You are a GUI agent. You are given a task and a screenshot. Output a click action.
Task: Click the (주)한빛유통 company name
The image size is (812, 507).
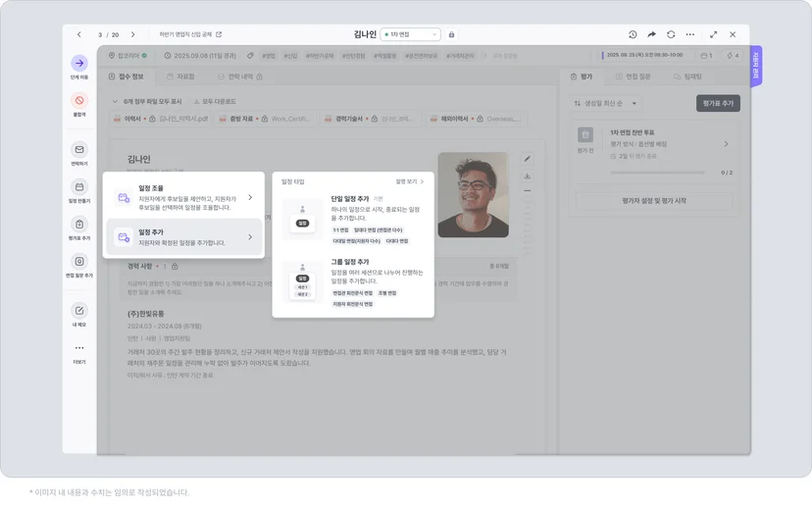(145, 314)
